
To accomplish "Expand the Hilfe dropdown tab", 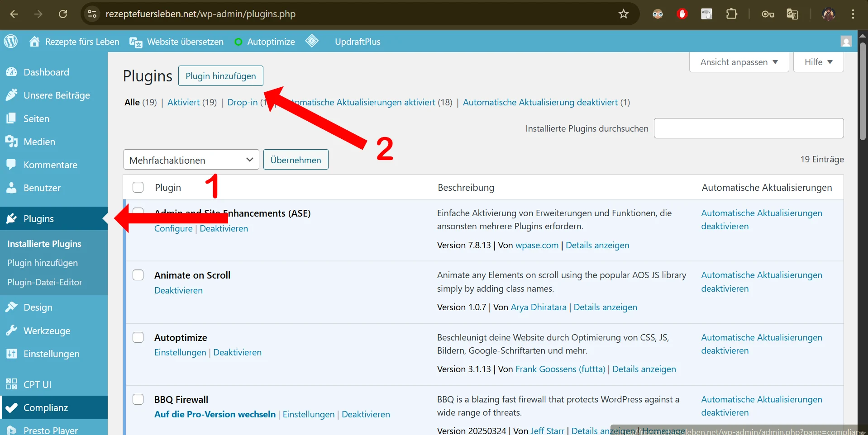I will pyautogui.click(x=818, y=62).
